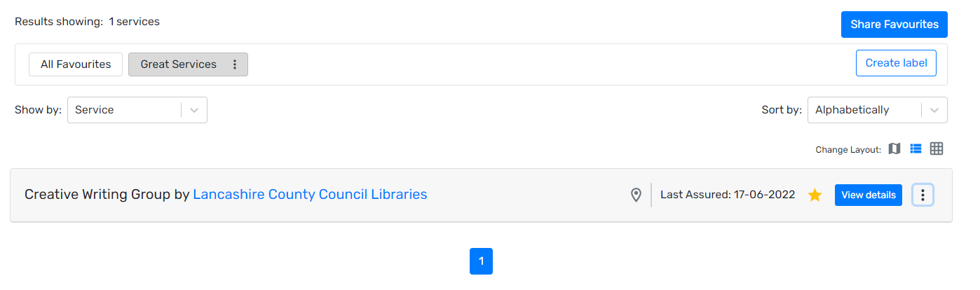Open Great Services label options menu

click(x=235, y=64)
